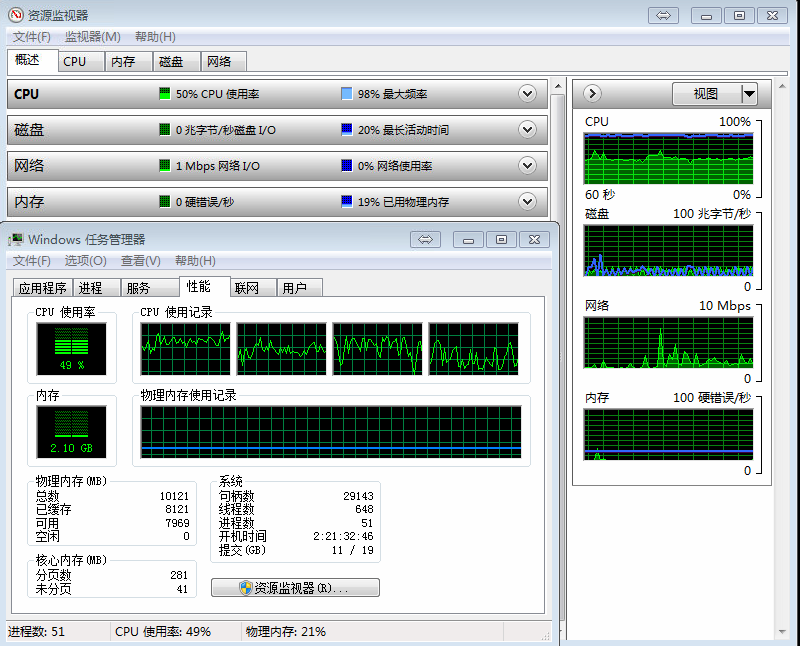This screenshot has height=646, width=800.
Task: Click the double-arrow button in the Task Manager title bar
Action: 425,239
